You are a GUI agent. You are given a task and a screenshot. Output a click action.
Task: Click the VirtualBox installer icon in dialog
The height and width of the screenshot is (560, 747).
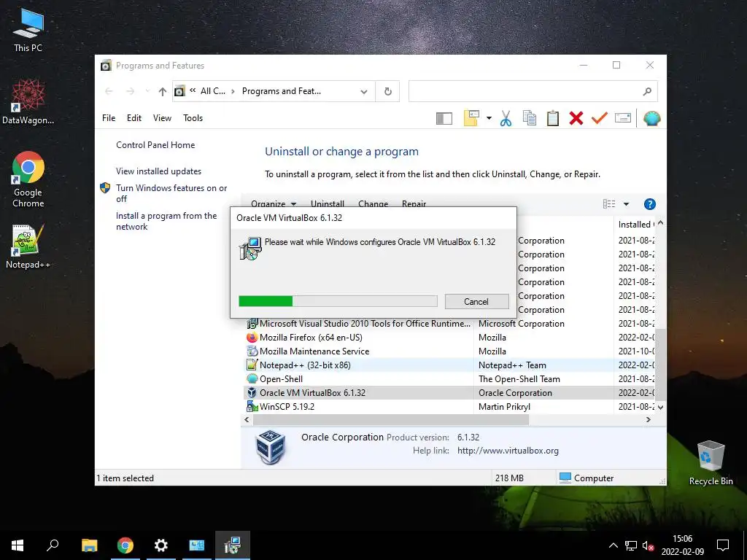click(x=251, y=249)
